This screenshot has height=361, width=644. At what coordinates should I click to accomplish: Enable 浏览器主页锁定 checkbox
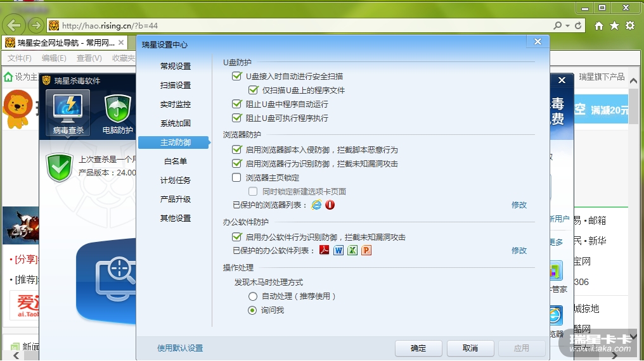coord(236,177)
